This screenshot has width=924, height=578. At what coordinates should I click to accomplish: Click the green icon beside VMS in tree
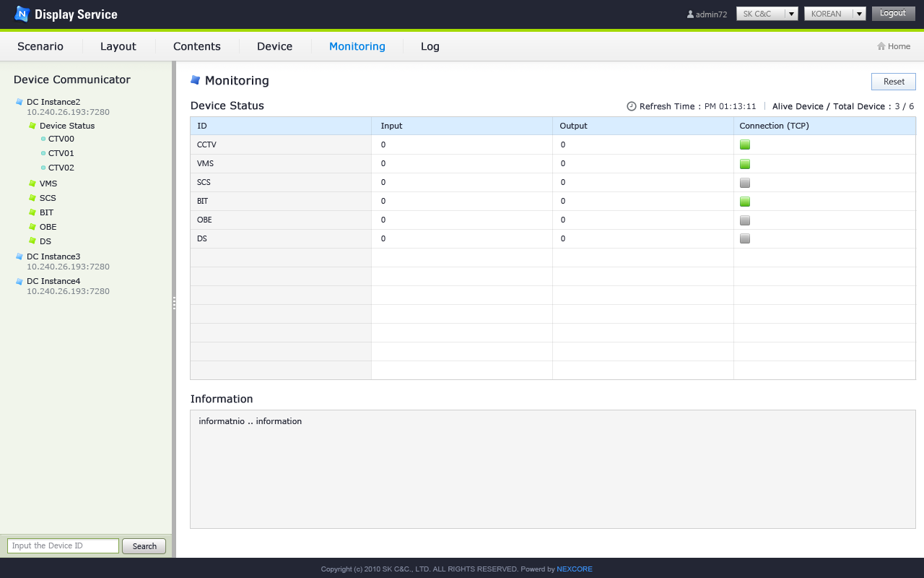pos(32,184)
